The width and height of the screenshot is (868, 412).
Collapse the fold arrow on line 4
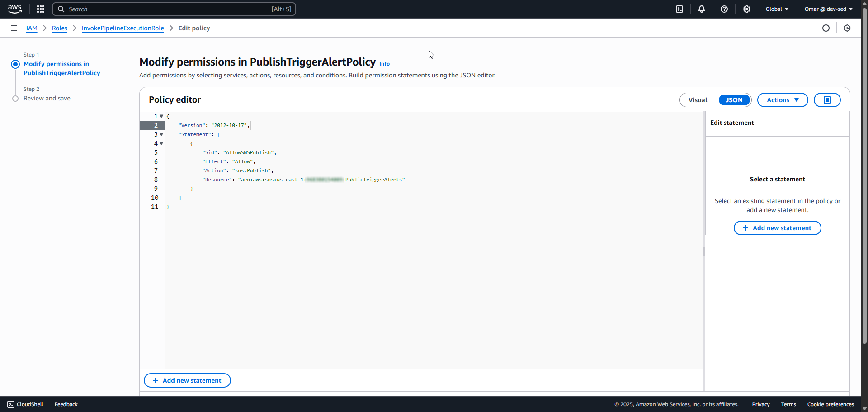(x=161, y=143)
